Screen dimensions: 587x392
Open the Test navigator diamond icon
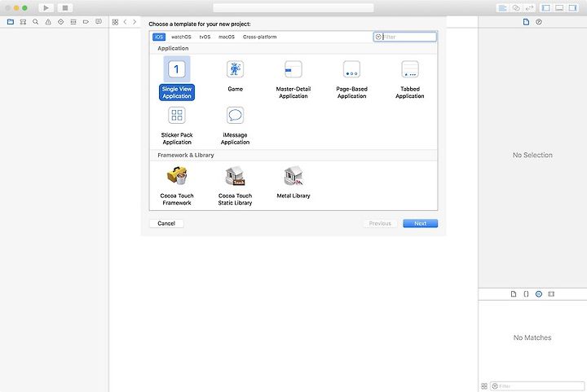point(60,22)
